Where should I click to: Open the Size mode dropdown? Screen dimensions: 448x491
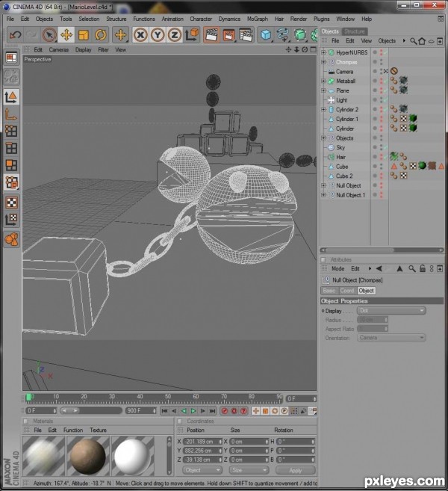click(x=249, y=470)
